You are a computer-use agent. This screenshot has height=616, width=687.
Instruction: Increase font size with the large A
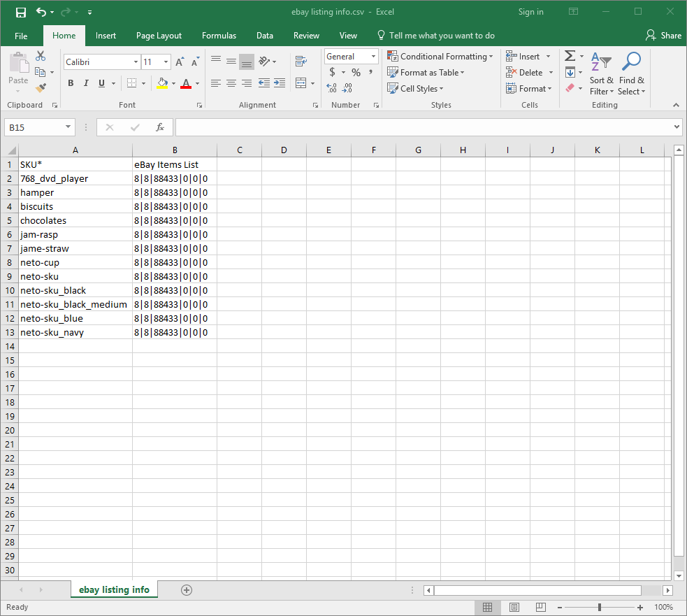pyautogui.click(x=180, y=62)
